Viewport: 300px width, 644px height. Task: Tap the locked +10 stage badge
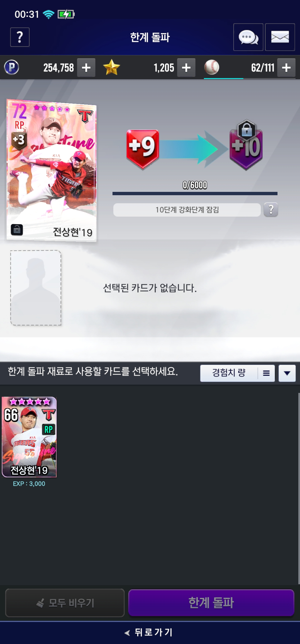pos(246,145)
